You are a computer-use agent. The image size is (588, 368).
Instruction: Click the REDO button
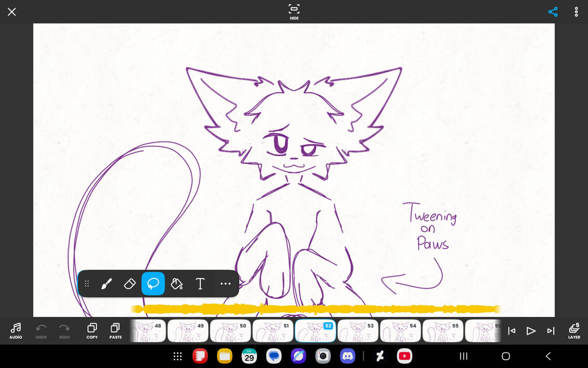point(64,331)
